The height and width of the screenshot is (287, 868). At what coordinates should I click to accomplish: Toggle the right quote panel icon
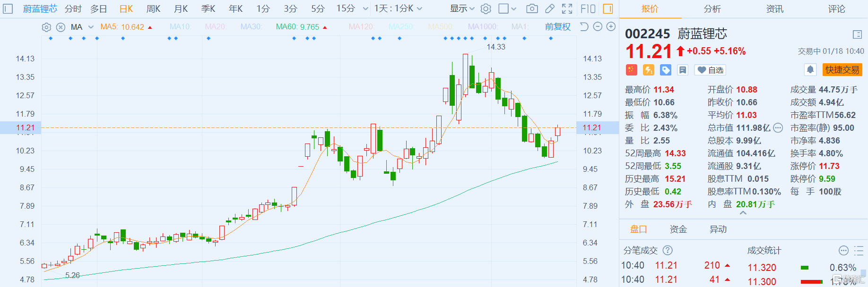[608, 9]
